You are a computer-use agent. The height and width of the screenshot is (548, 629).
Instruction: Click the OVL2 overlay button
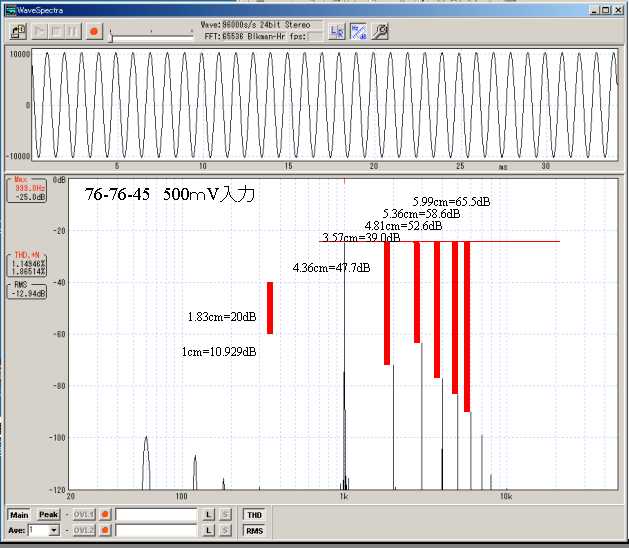[x=84, y=530]
